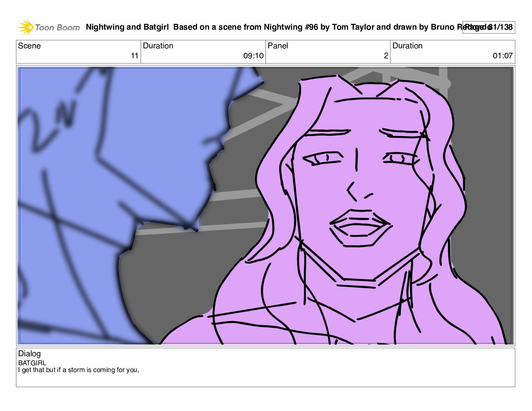
Task: Click the Toon Boom logo
Action: (48, 27)
